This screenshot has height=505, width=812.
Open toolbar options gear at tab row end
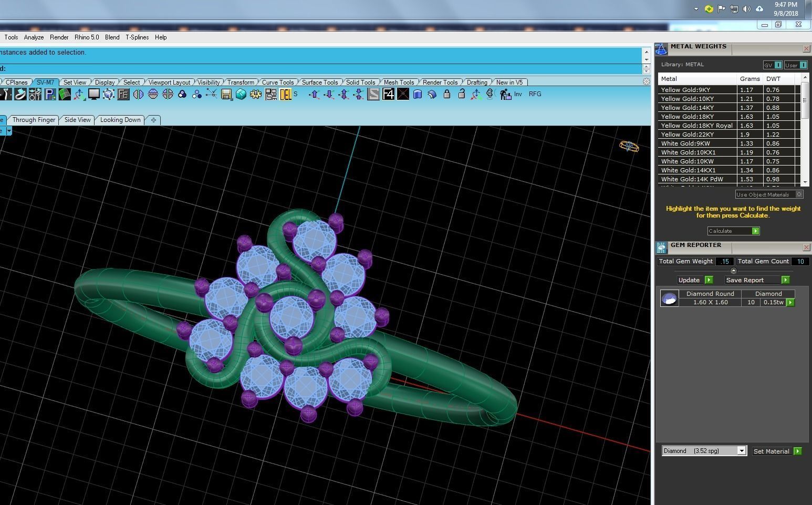(647, 81)
